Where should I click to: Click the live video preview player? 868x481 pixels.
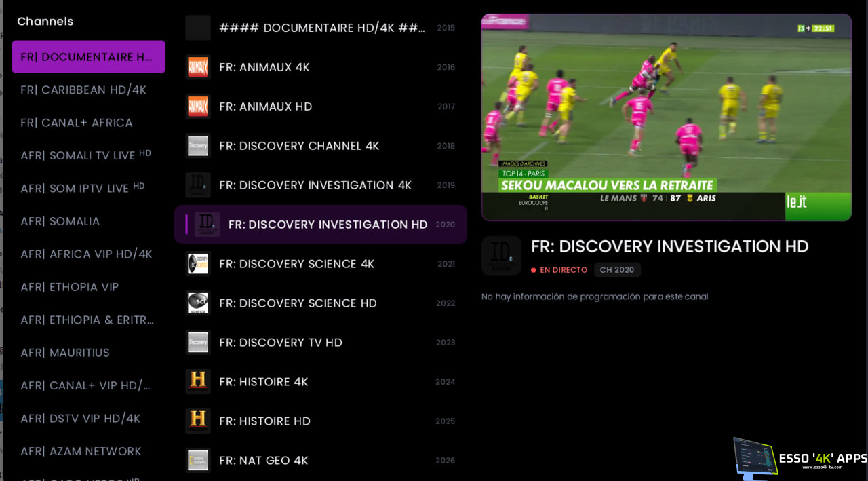point(667,117)
